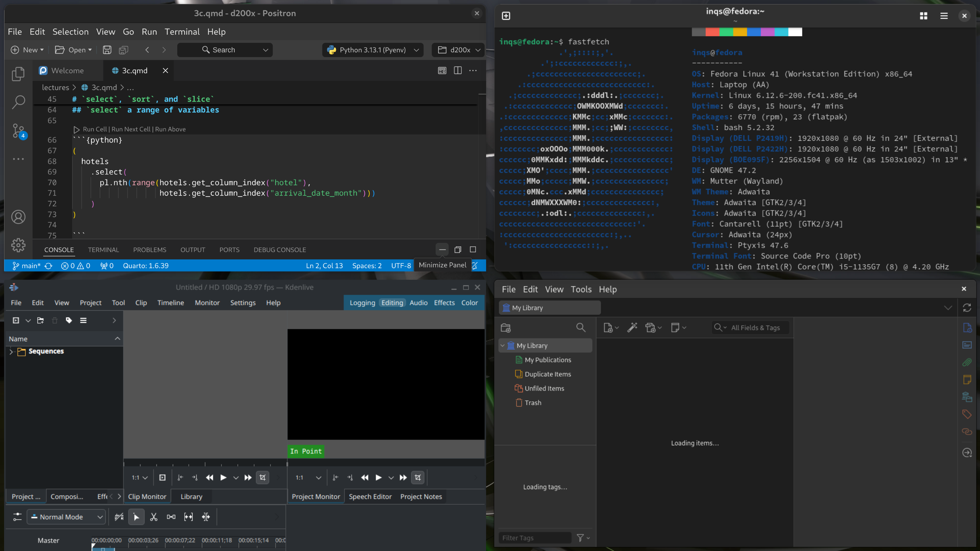Open Zotero's Tools menu

pyautogui.click(x=581, y=289)
